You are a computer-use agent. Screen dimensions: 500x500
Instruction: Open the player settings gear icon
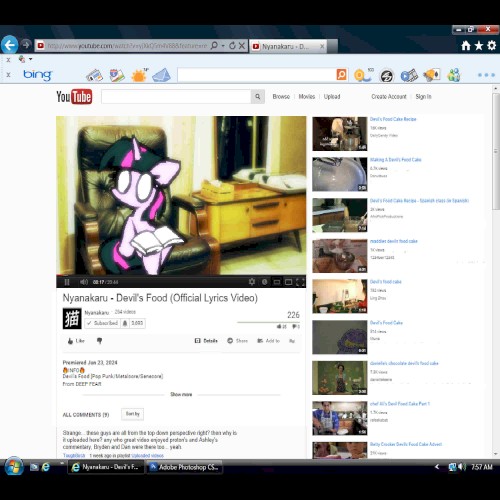pos(252,282)
